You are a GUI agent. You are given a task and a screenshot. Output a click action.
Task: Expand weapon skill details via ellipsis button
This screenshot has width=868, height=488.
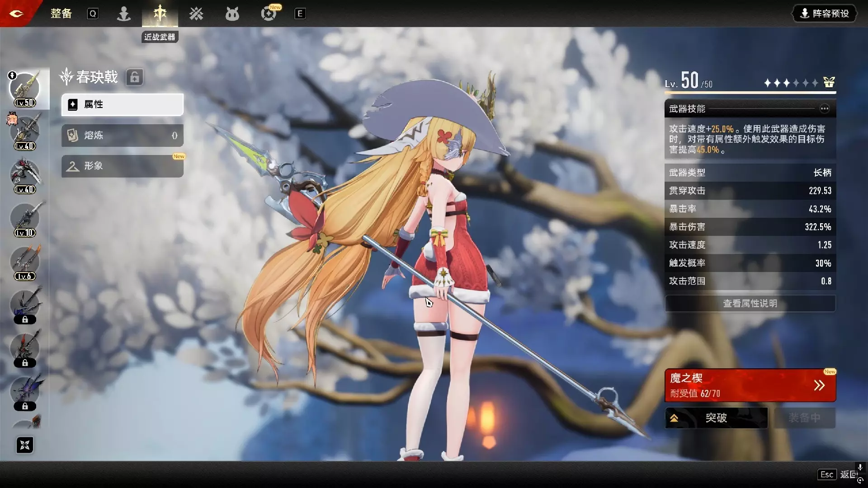(824, 108)
